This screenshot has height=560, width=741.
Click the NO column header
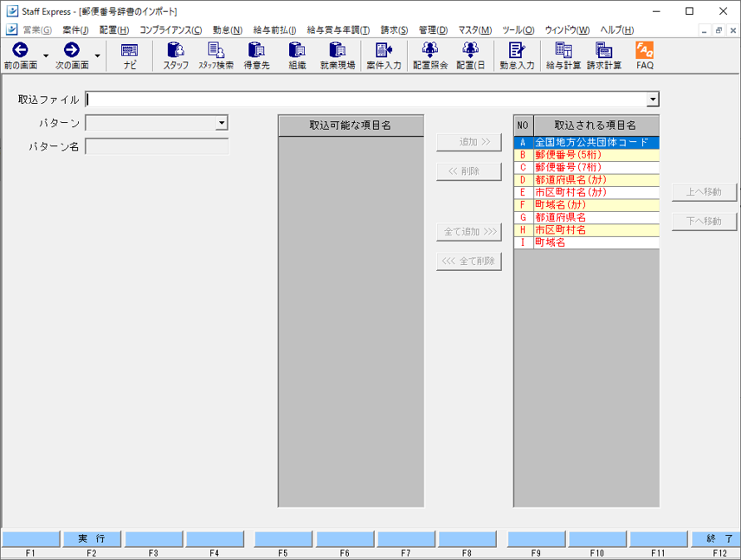pos(523,126)
